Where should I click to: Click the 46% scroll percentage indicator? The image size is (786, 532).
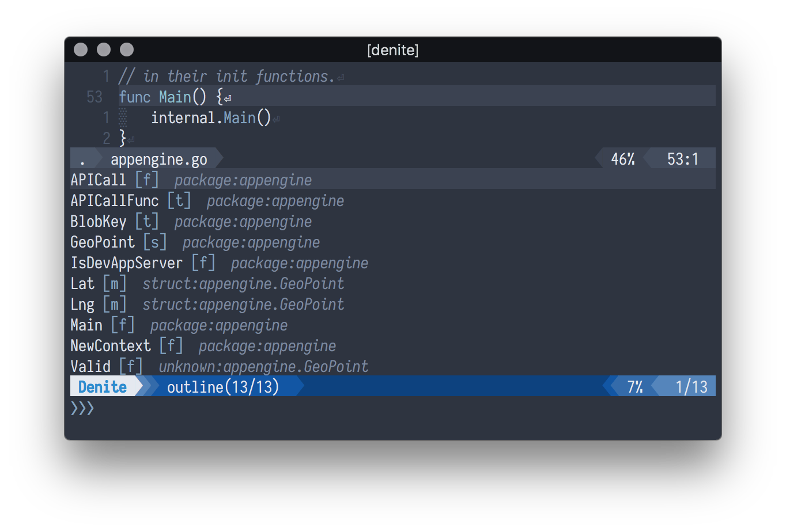pyautogui.click(x=622, y=159)
